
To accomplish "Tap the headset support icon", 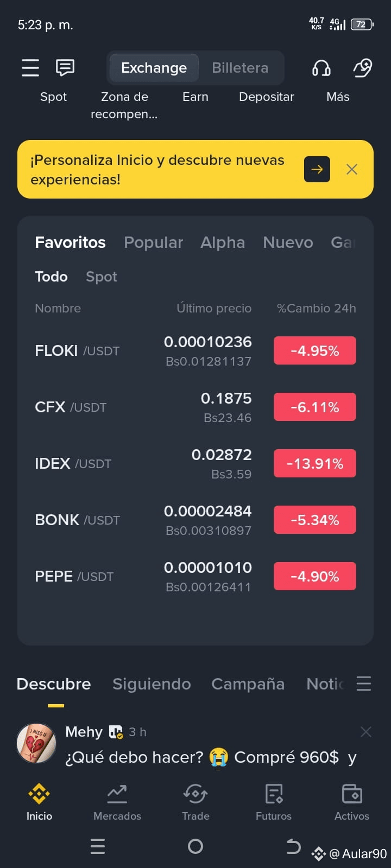I will [321, 68].
